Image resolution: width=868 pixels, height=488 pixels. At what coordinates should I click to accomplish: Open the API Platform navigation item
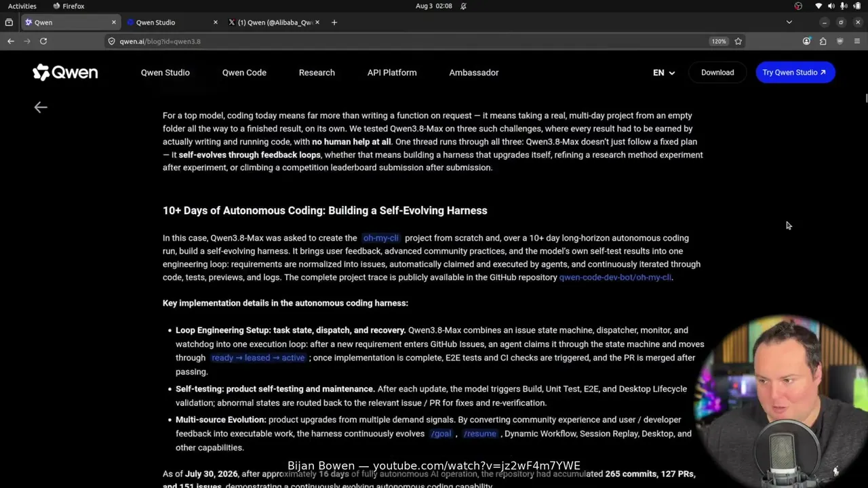[x=392, y=73]
